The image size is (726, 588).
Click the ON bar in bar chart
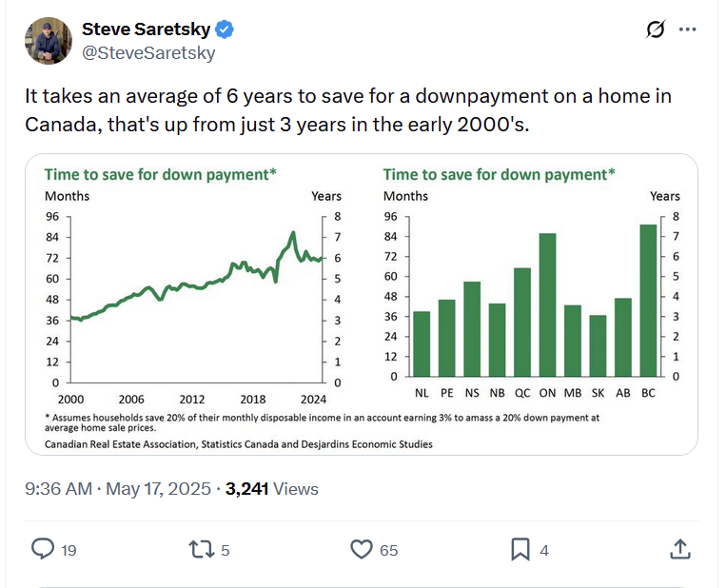click(x=547, y=304)
